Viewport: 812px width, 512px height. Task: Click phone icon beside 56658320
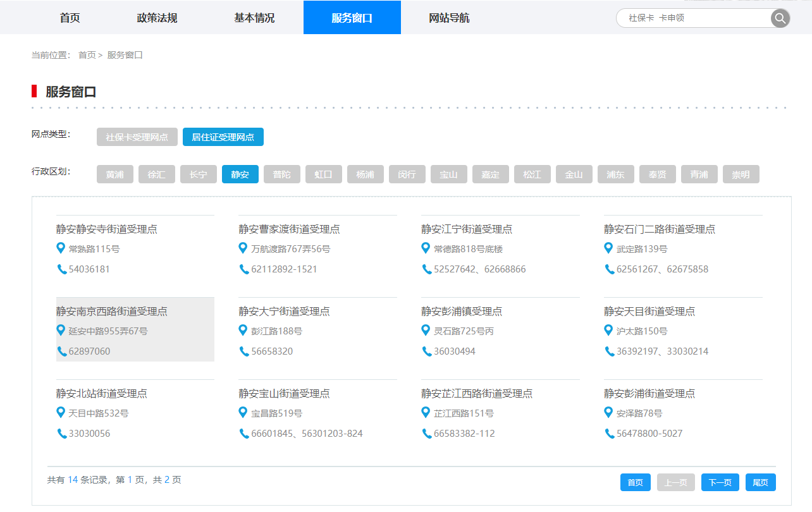pos(244,351)
